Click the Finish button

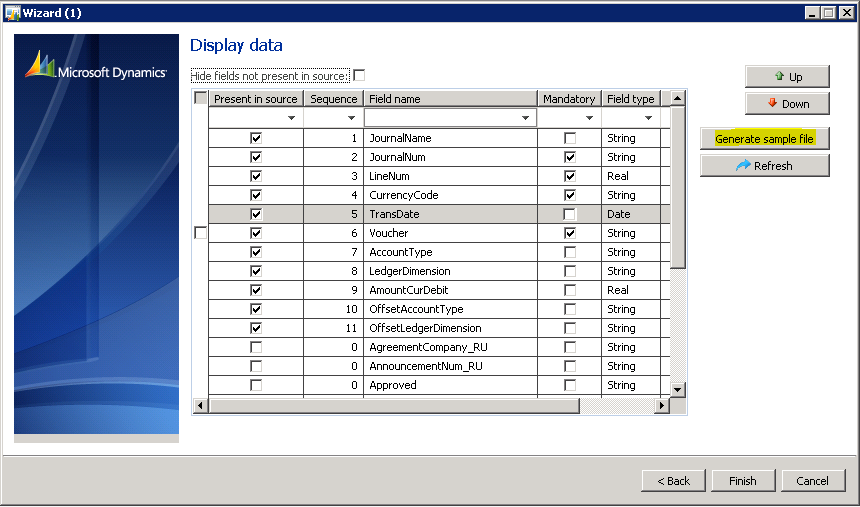[743, 481]
